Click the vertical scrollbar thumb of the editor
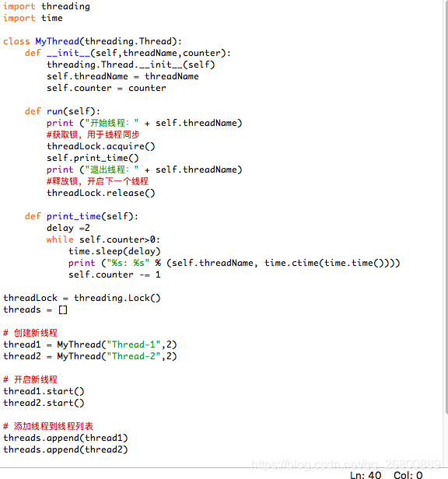 pyautogui.click(x=446, y=207)
